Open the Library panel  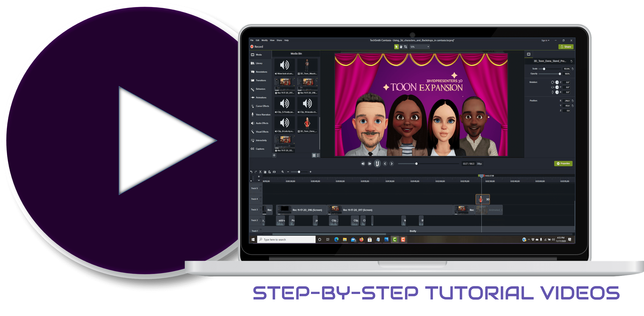point(260,63)
